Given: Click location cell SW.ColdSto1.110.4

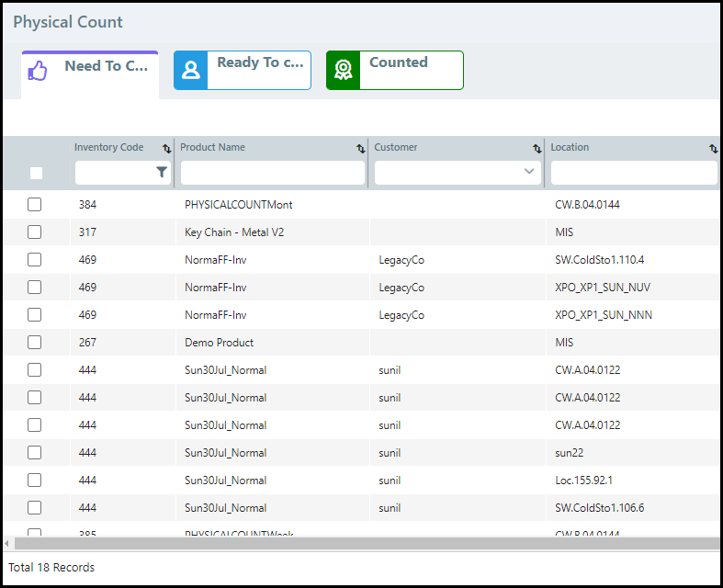Looking at the screenshot, I should 599,260.
